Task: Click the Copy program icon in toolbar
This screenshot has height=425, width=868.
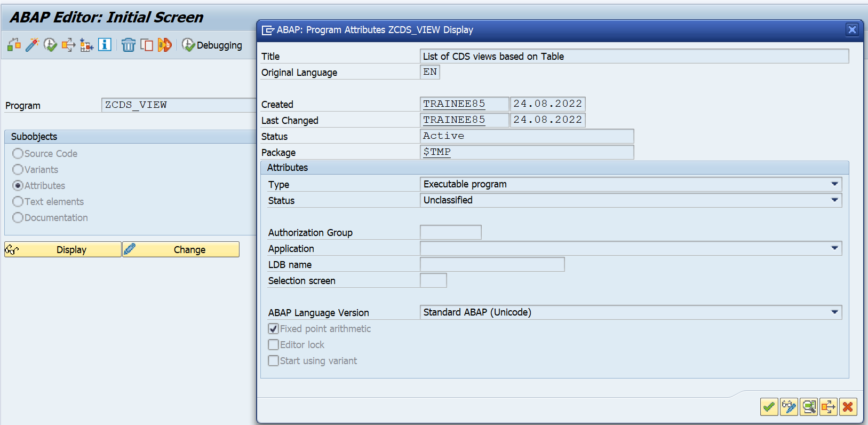Action: tap(146, 45)
